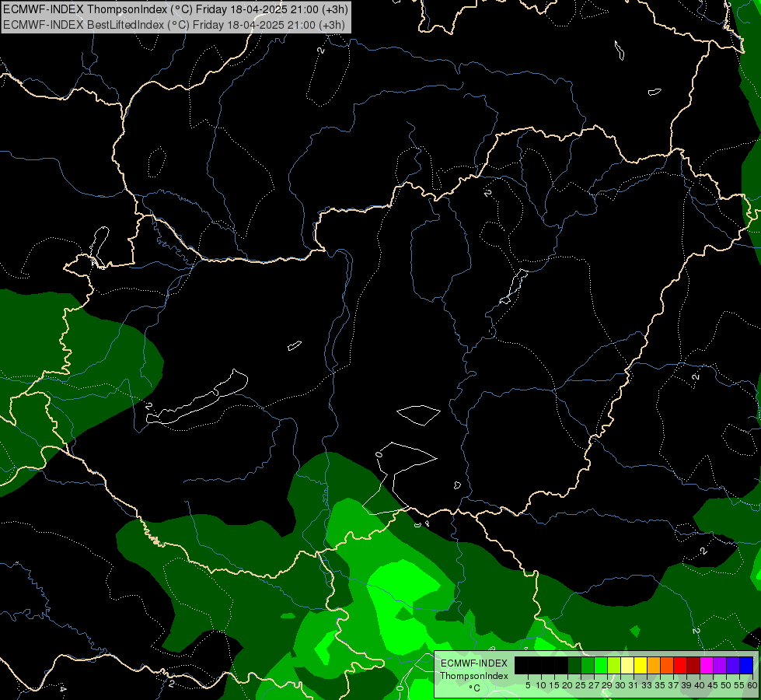Select the pale yellow 30–31 legend swatch
This screenshot has height=700, width=761.
click(627, 665)
